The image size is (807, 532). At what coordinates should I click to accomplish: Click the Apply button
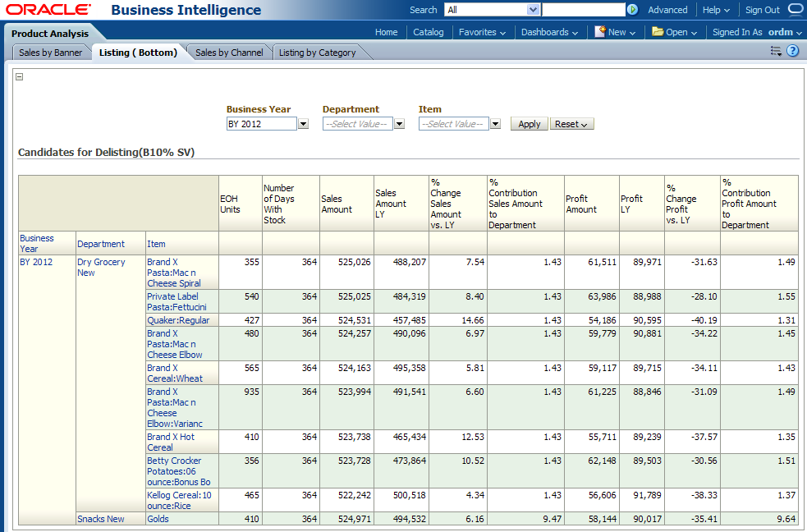point(529,124)
